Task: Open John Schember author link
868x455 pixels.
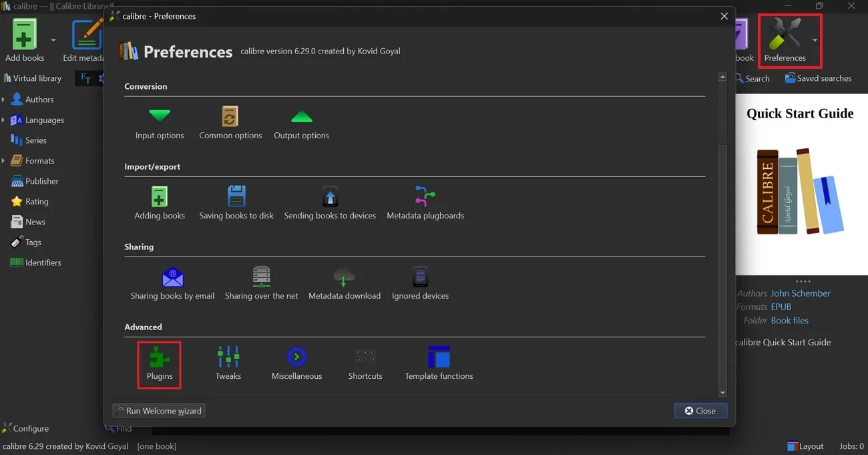Action: pyautogui.click(x=801, y=293)
